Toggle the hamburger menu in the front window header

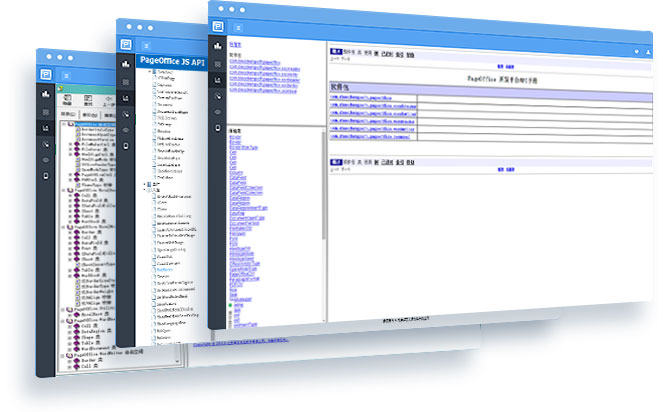pos(238,28)
